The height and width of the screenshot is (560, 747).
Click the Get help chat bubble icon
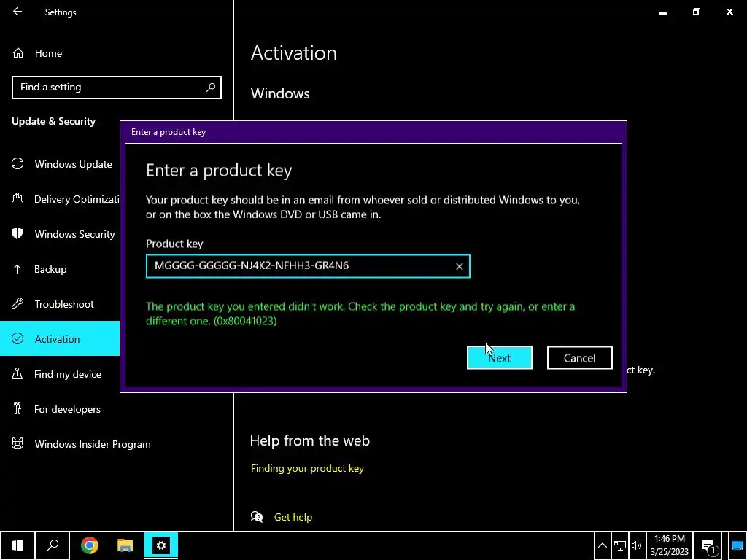pyautogui.click(x=257, y=517)
